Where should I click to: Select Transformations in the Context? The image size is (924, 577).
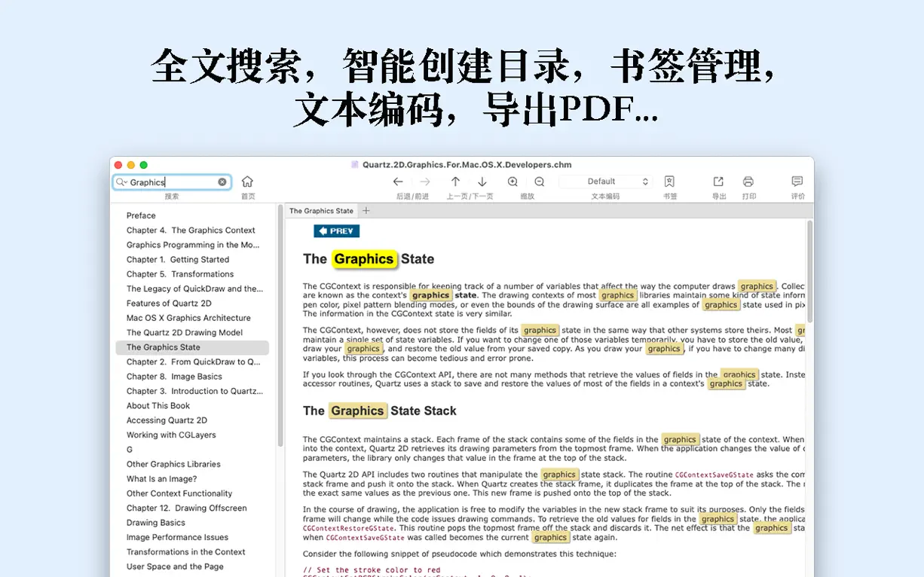coord(186,552)
